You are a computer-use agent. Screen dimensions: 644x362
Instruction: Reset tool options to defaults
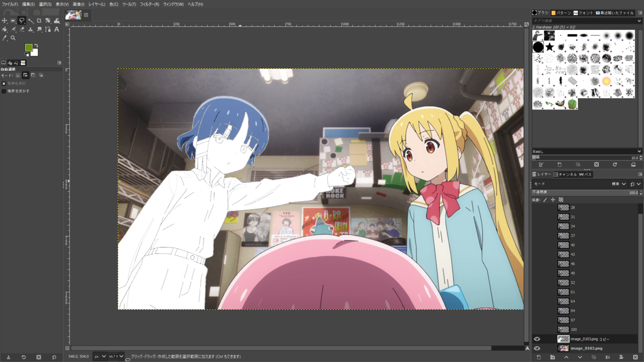tap(54, 357)
